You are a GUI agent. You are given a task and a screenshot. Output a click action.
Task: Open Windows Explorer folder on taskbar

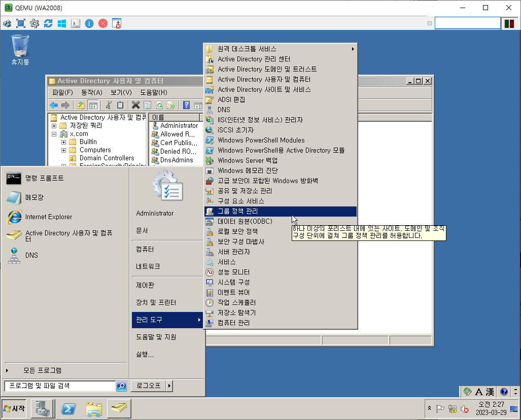point(94,409)
